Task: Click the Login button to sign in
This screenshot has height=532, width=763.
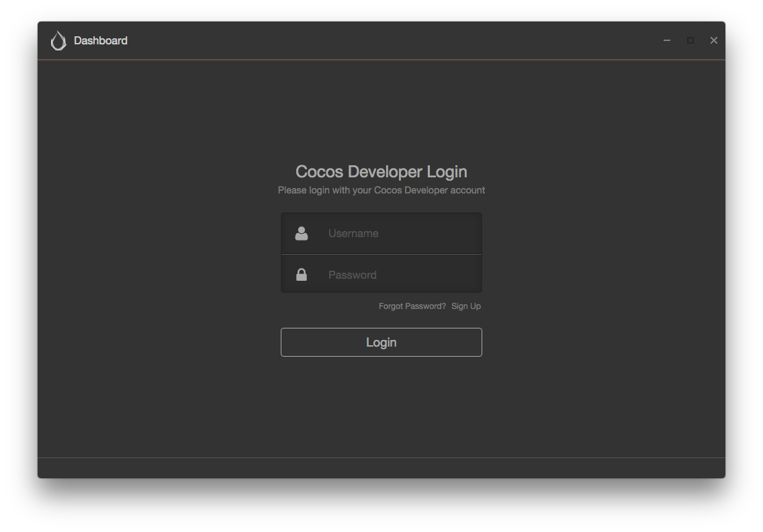Action: [381, 342]
